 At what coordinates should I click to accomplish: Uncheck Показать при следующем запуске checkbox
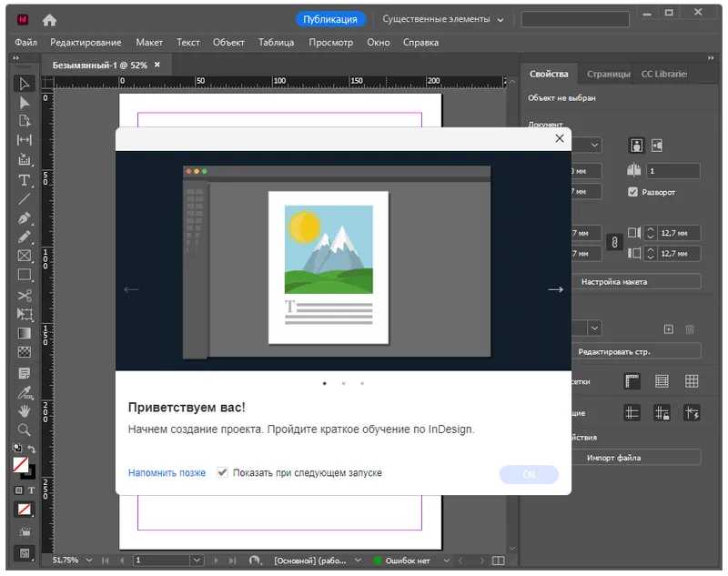[223, 472]
